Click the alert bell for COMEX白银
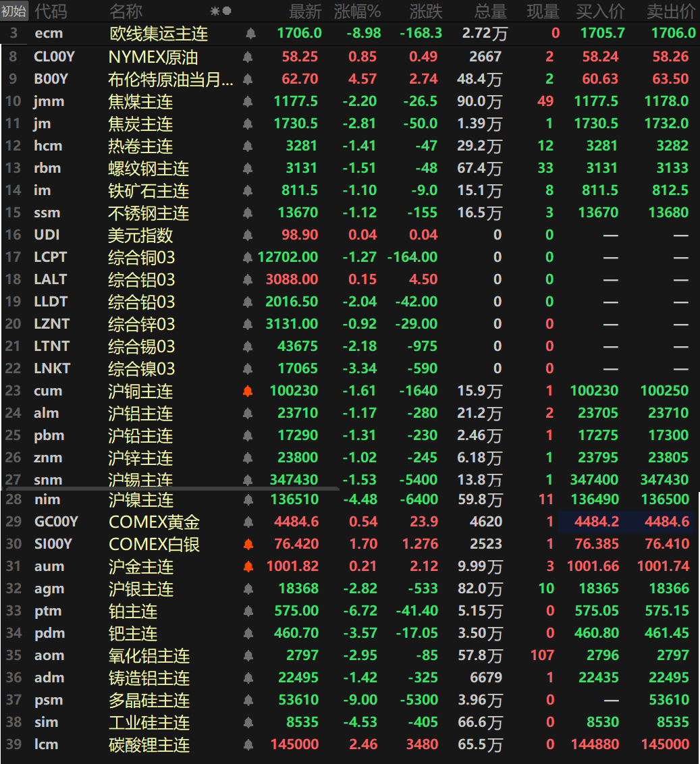 (248, 544)
